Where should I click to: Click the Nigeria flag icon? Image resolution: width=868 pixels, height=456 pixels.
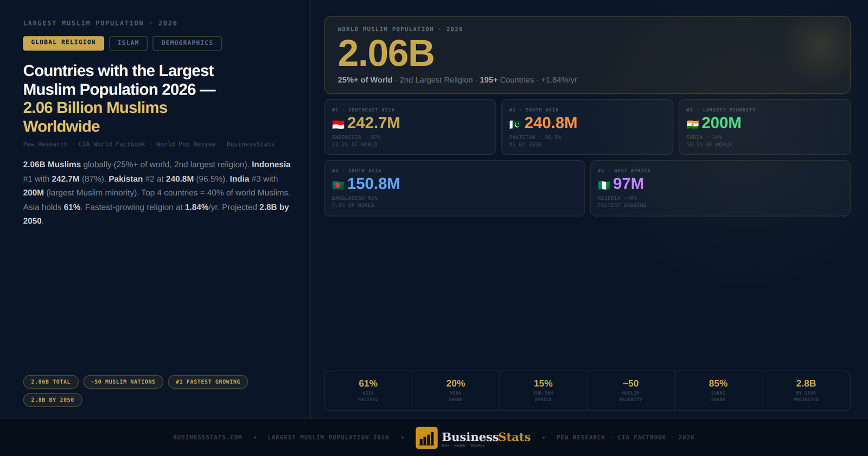click(x=604, y=185)
